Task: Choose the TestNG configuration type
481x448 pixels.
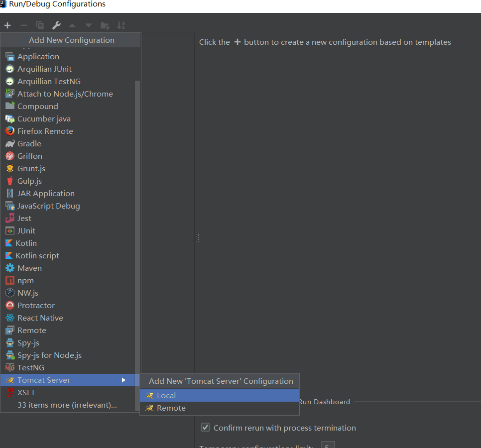Action: (x=68, y=368)
